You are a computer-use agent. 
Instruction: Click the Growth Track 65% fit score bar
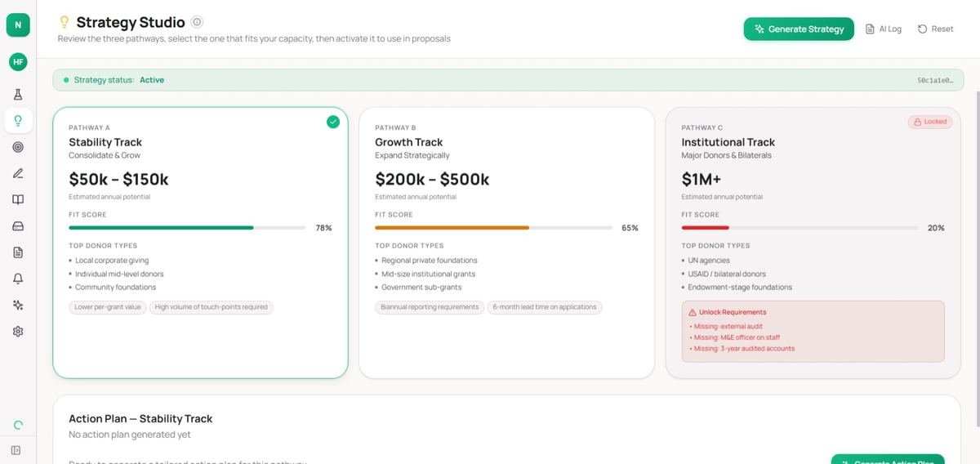[493, 228]
